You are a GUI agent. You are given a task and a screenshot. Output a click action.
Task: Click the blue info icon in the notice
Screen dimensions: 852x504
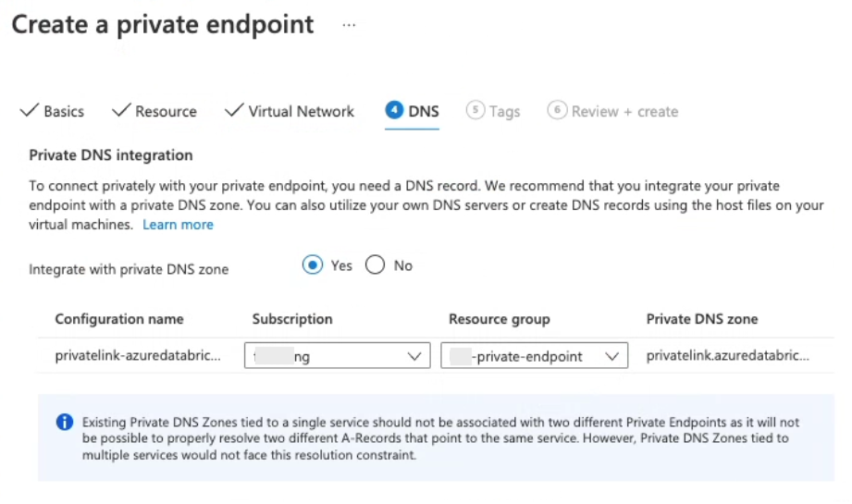click(x=65, y=423)
